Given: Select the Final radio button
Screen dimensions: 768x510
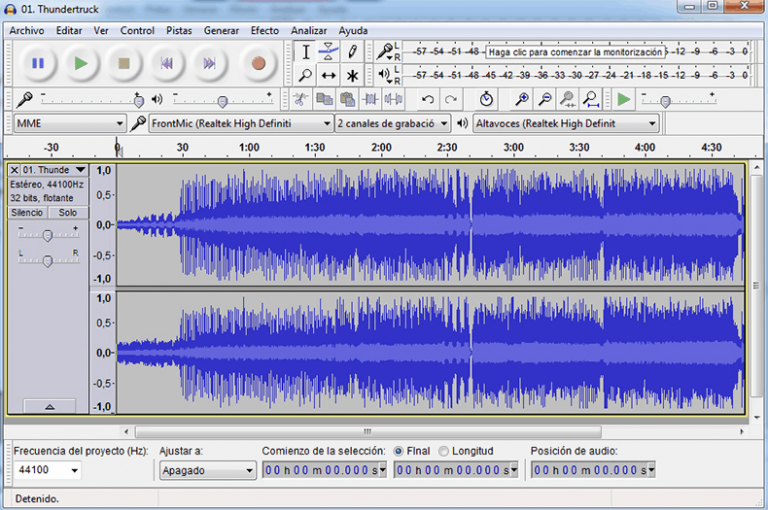Looking at the screenshot, I should pyautogui.click(x=399, y=451).
